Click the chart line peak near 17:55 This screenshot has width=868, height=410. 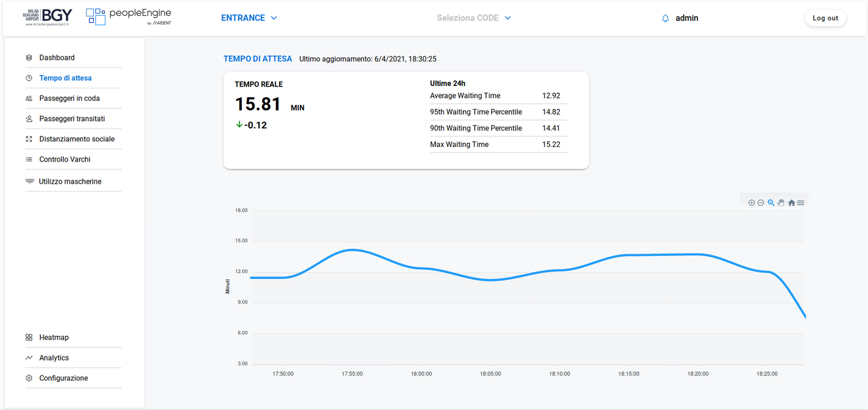[352, 250]
